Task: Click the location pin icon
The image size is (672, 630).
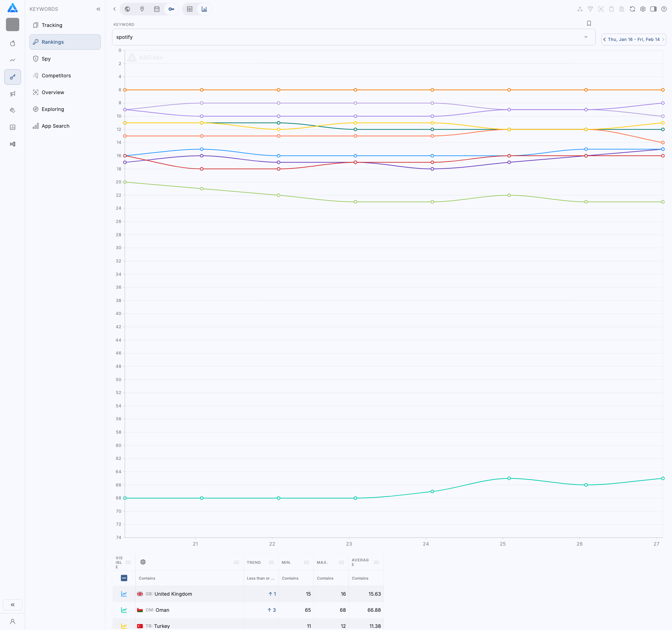Action: [x=142, y=9]
